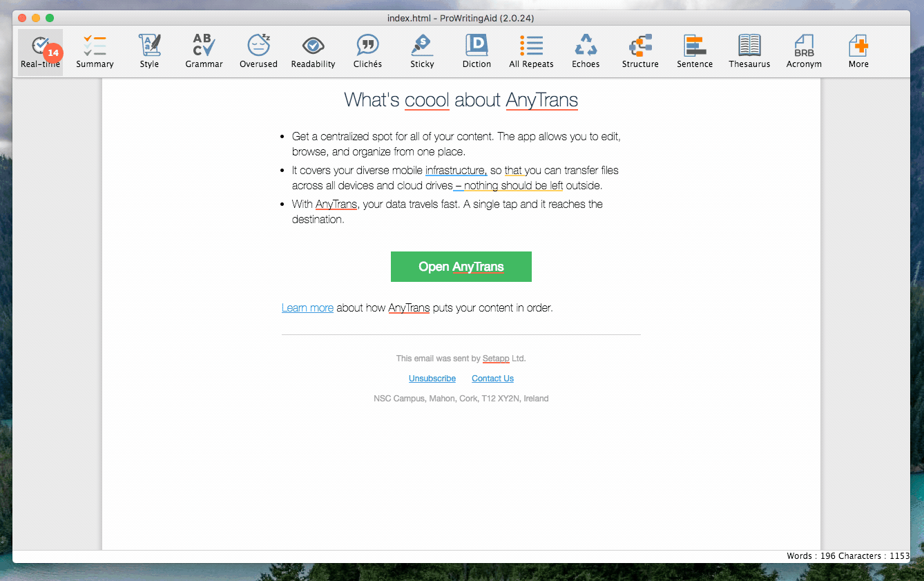The width and height of the screenshot is (924, 581).
Task: Open the Real-time check tool
Action: click(x=40, y=53)
